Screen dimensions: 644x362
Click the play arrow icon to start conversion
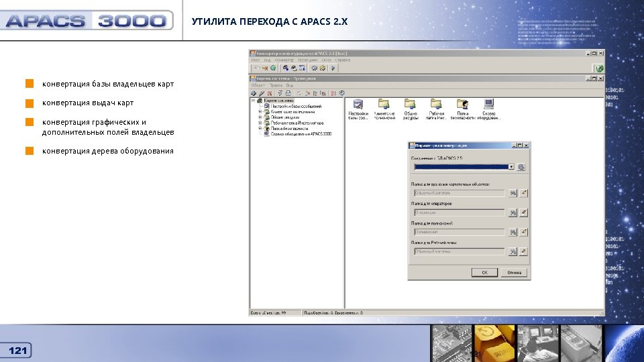click(x=333, y=68)
